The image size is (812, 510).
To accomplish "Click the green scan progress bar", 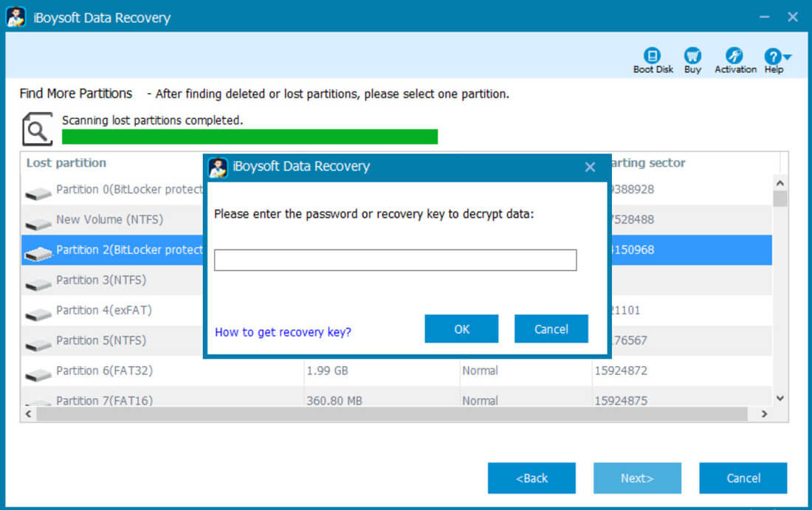I will 250,137.
